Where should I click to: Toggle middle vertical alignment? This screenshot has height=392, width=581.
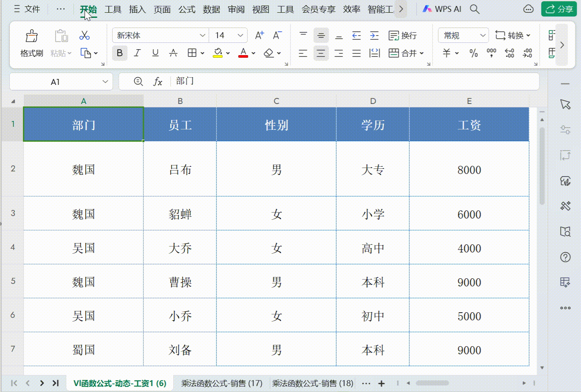321,36
